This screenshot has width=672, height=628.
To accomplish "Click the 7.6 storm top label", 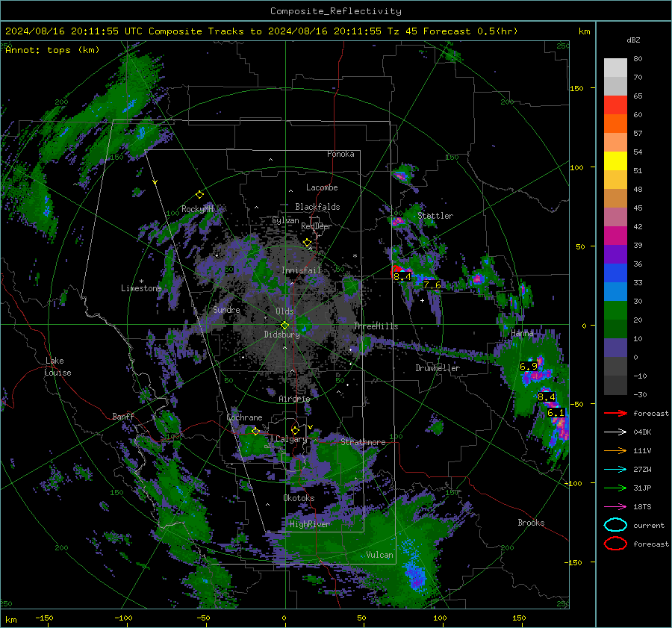I will (432, 285).
